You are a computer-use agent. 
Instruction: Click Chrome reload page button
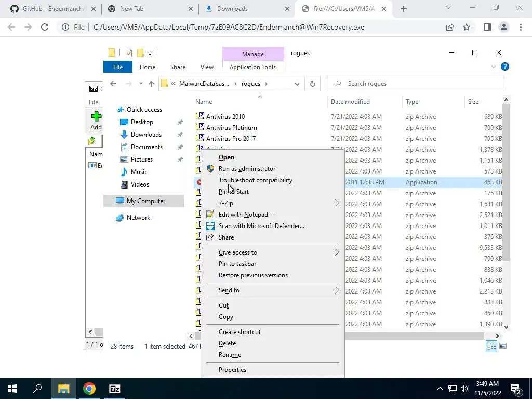coord(45,27)
